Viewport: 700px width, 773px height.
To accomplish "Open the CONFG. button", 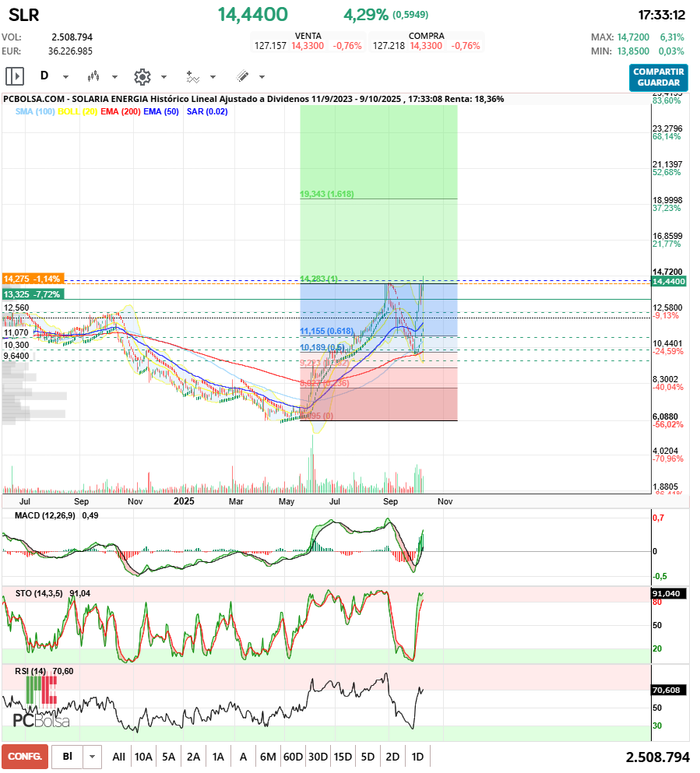I will click(25, 757).
